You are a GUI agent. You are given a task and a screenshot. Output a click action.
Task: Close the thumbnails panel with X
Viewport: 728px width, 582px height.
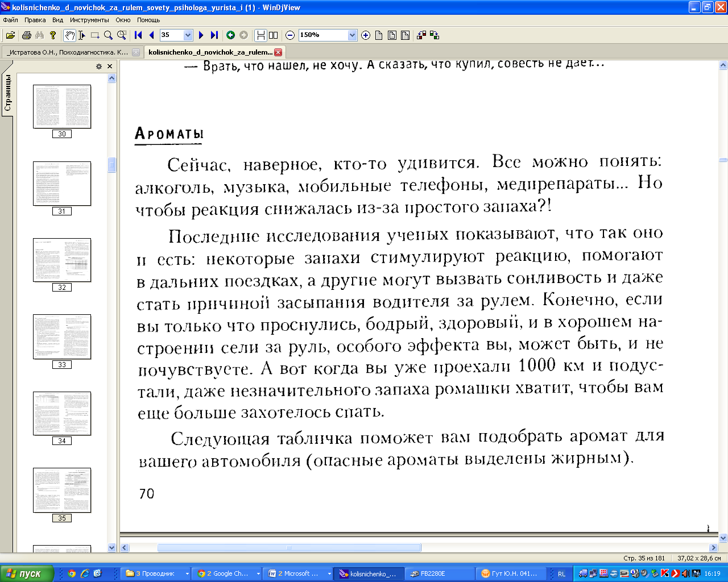(110, 66)
